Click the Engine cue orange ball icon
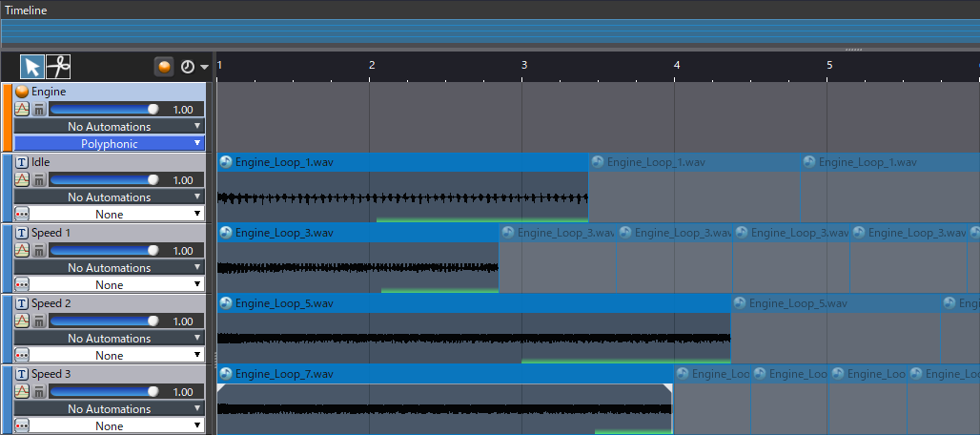This screenshot has width=980, height=435. (22, 92)
